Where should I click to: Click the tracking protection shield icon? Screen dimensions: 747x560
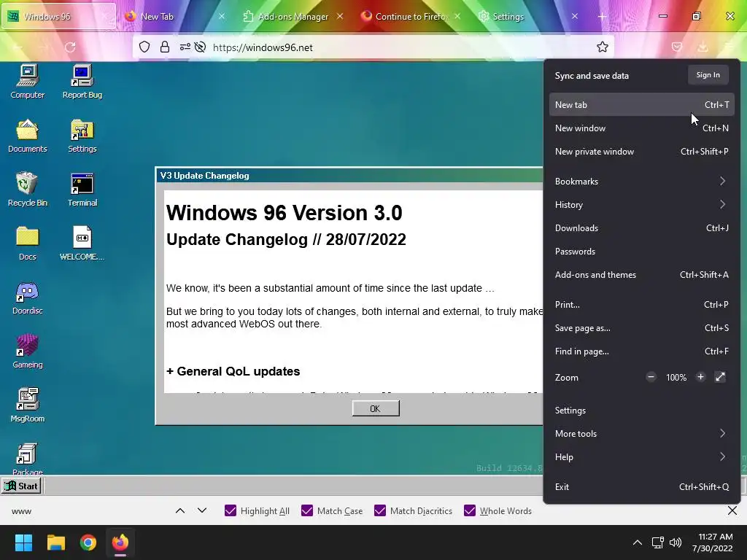point(144,47)
